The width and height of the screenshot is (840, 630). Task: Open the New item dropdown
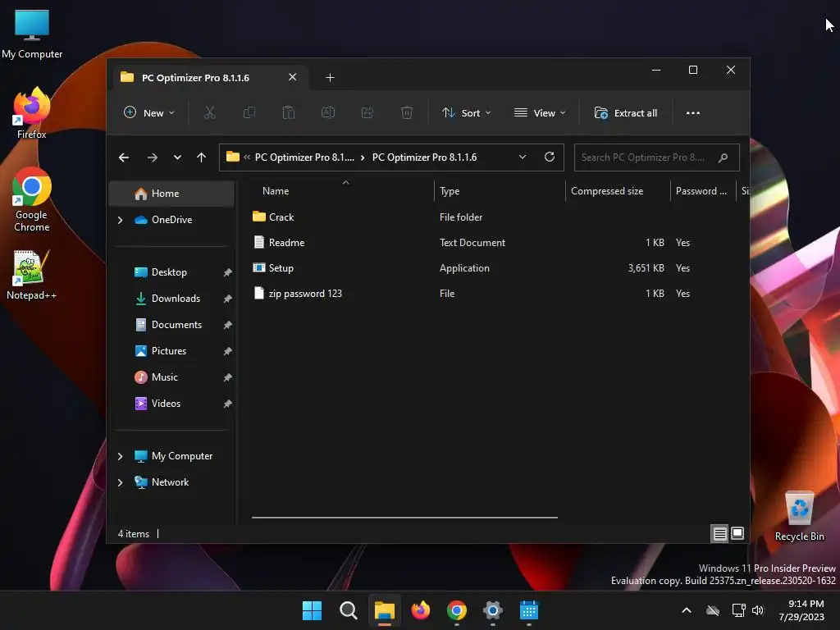[149, 113]
